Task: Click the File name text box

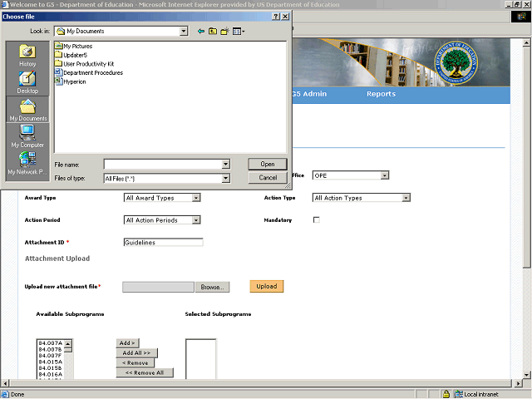Action: [163, 165]
